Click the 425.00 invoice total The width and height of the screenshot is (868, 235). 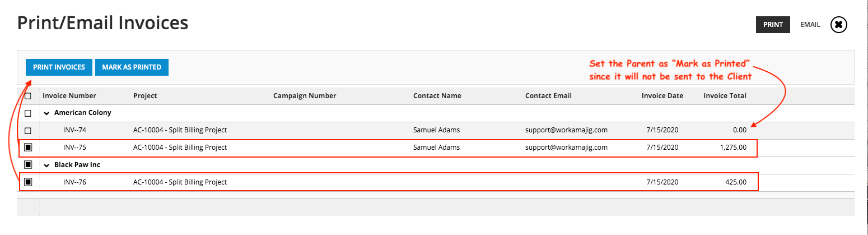click(736, 182)
